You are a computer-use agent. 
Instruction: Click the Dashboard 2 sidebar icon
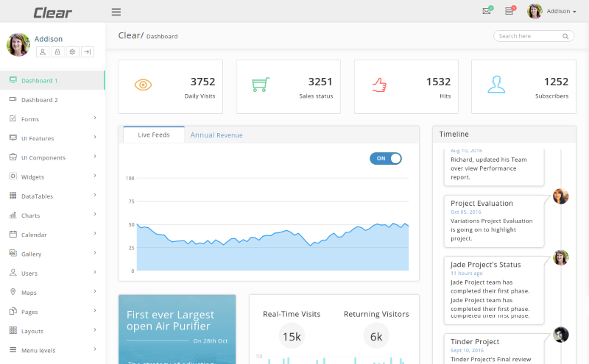(x=13, y=99)
